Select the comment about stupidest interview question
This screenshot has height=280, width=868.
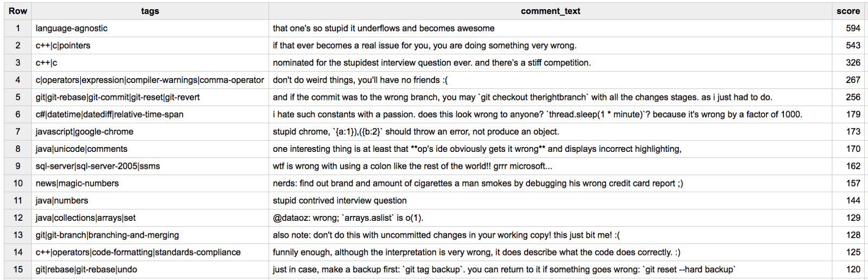point(432,63)
